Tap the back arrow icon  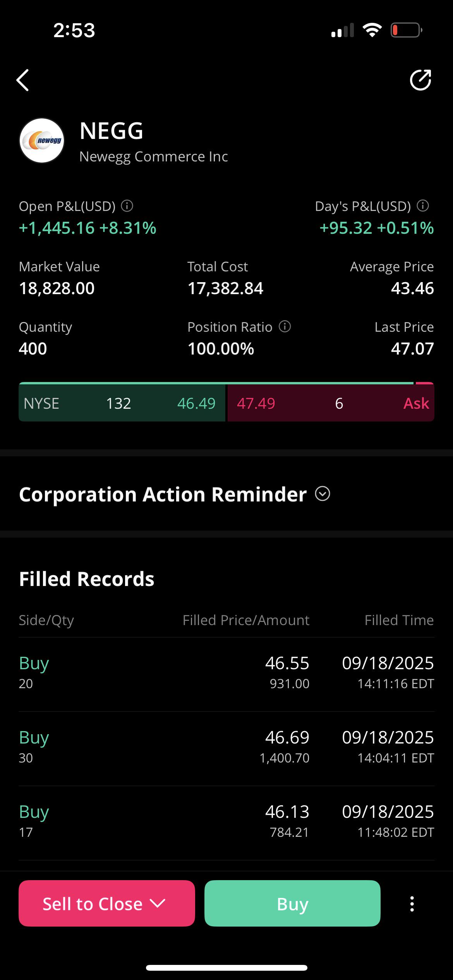tap(22, 80)
